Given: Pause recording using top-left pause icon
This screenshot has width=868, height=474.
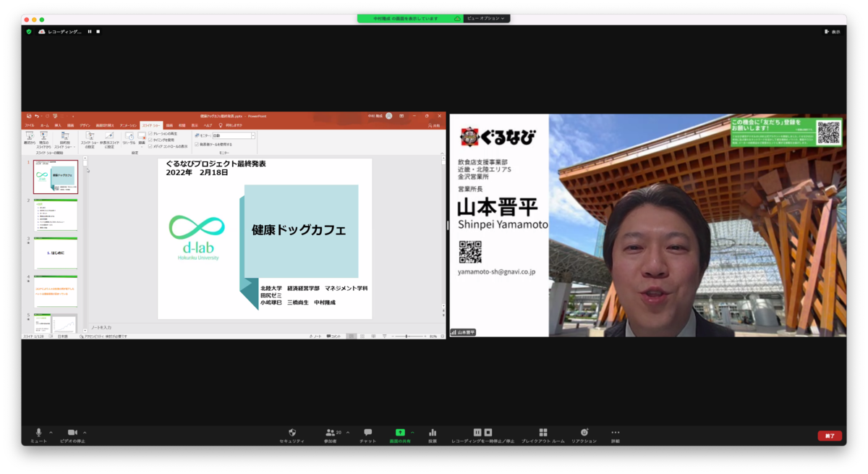Looking at the screenshot, I should 90,32.
